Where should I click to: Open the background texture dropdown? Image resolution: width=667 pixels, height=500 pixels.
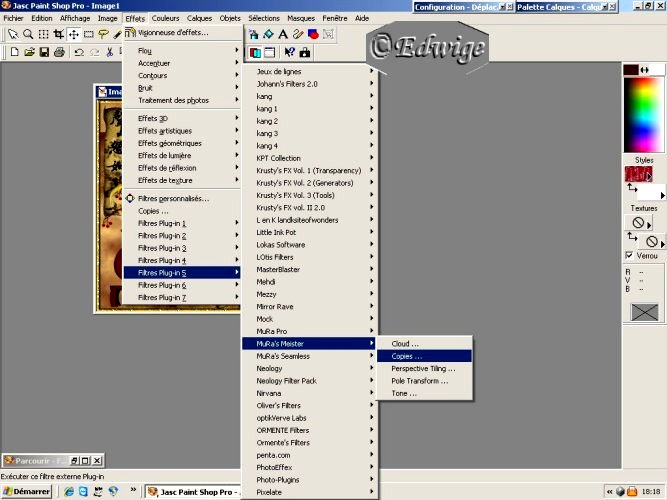point(662,244)
